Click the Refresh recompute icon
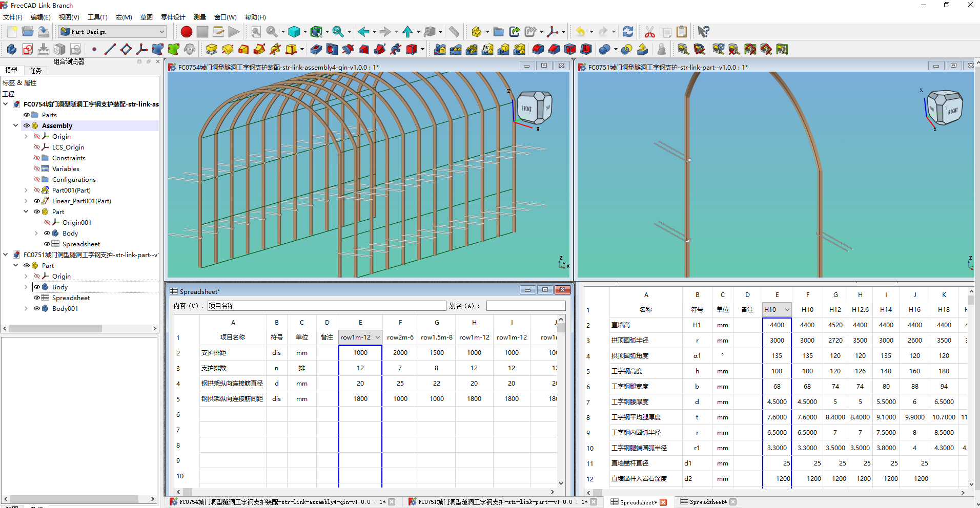This screenshot has height=508, width=980. 628,32
